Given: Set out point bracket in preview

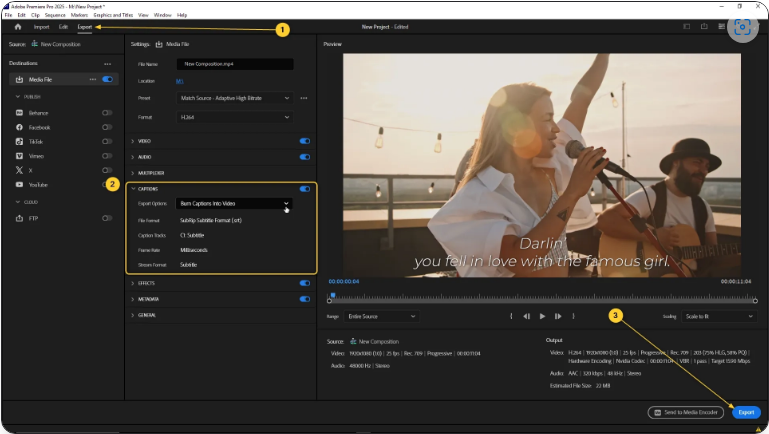Looking at the screenshot, I should pos(573,316).
